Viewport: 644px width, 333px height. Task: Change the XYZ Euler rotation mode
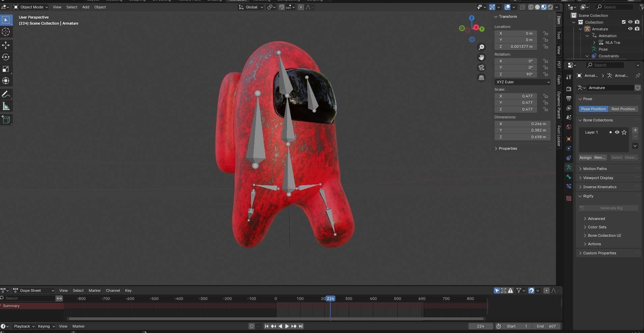(523, 82)
